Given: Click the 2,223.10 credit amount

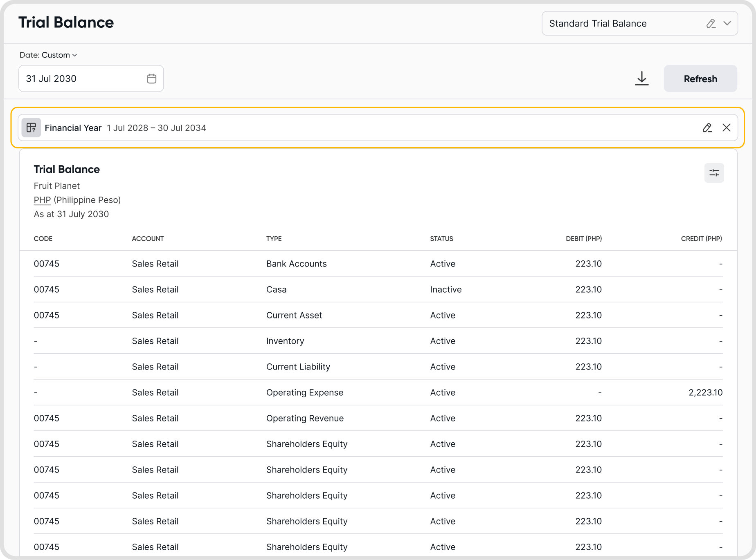Looking at the screenshot, I should [705, 393].
